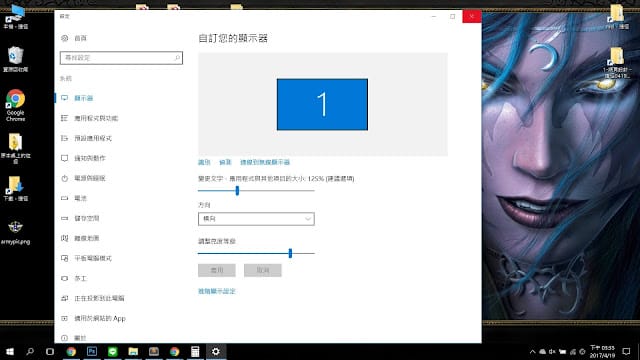Launch the LINE app from taskbar
The image size is (640, 360).
[x=113, y=351]
